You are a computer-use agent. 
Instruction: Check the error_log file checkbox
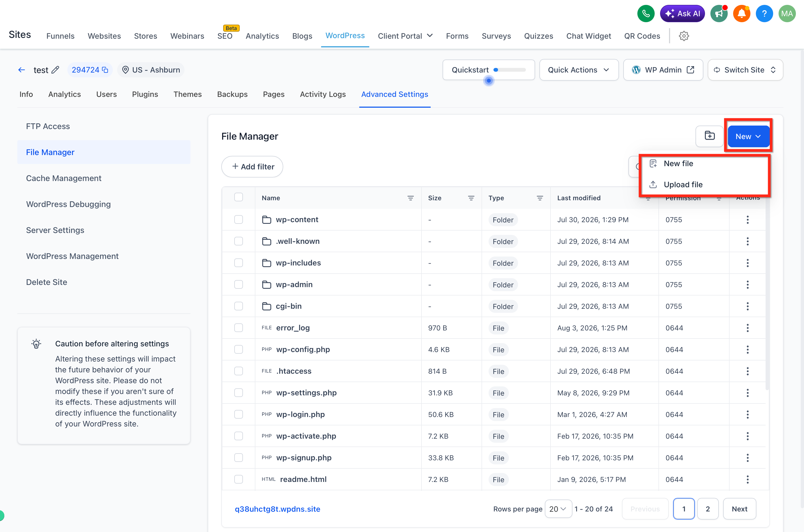pos(238,328)
